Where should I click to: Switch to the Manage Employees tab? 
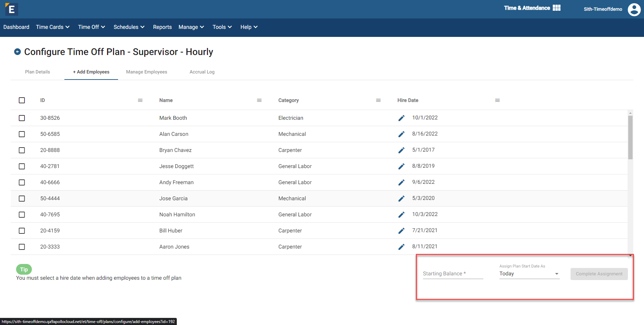[x=147, y=72]
